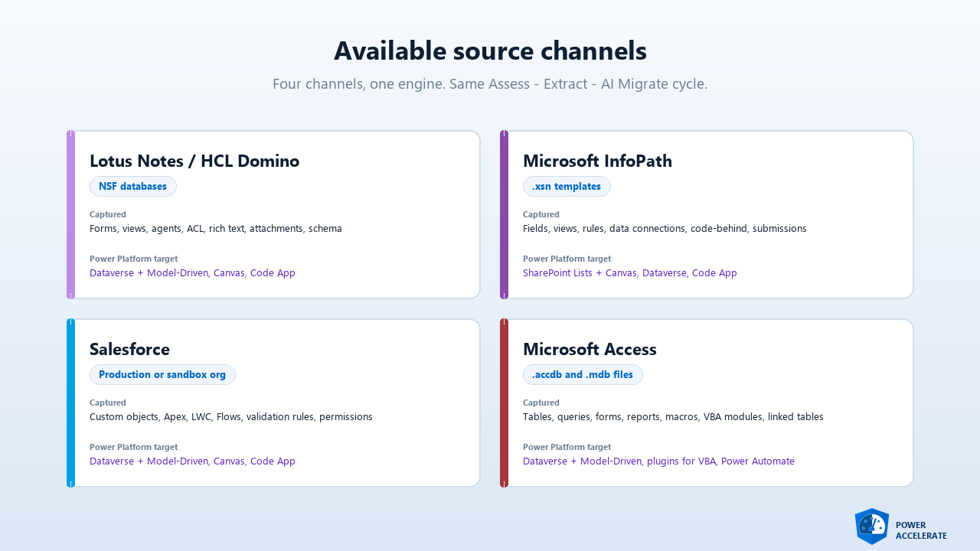The height and width of the screenshot is (551, 980).
Task: Click 'SharePoint Lists + Canvas, Dataverse, Code App'
Action: pyautogui.click(x=630, y=273)
